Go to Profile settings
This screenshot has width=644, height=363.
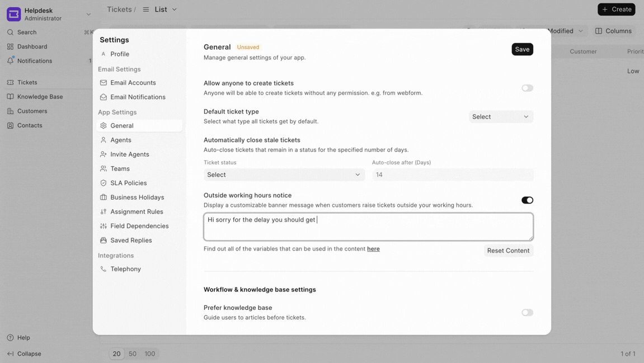click(120, 54)
